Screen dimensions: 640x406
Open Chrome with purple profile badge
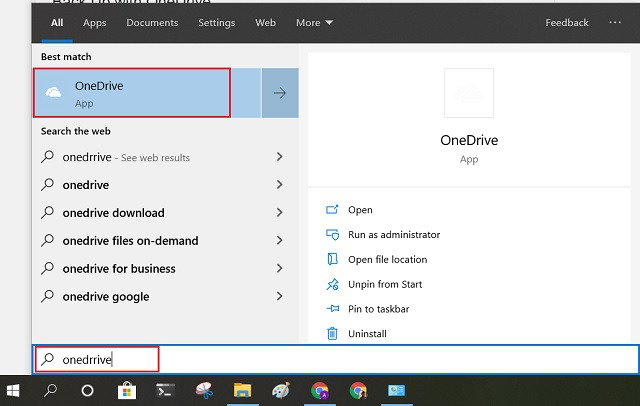pos(320,391)
